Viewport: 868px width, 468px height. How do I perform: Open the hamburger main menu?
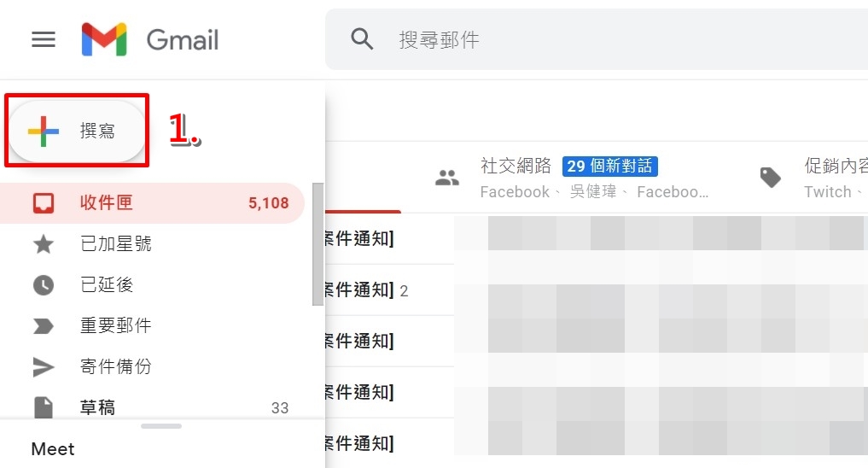(x=44, y=39)
